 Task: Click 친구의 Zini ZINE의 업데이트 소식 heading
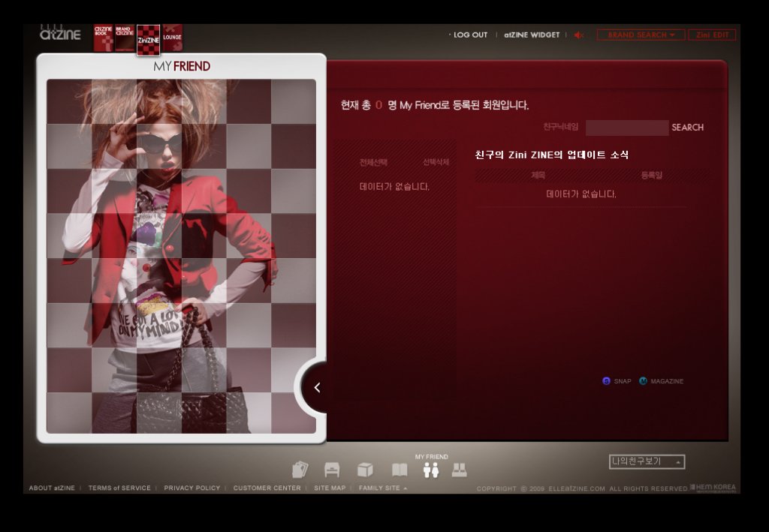552,155
